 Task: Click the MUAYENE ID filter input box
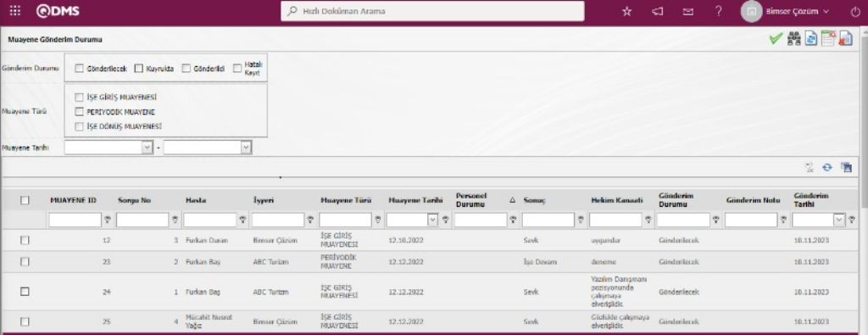(75, 221)
